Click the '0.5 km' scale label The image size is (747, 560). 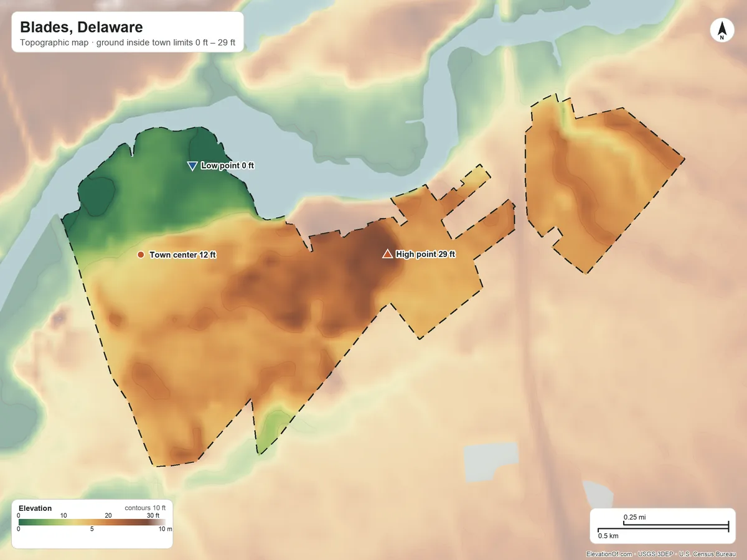pos(608,535)
